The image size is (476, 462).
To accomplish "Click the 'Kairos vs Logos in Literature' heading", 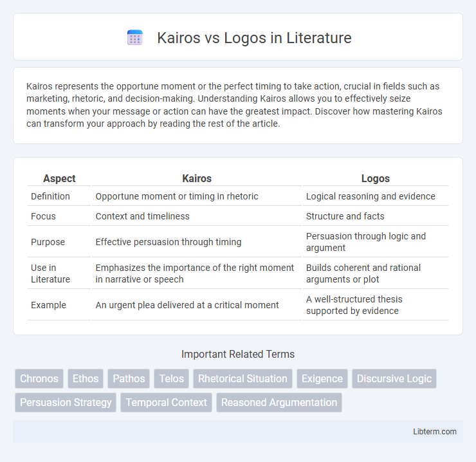I will (254, 38).
